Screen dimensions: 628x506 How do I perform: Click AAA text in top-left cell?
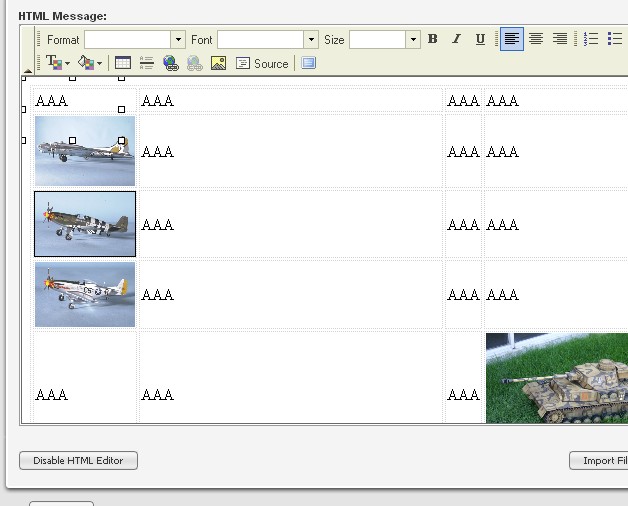coord(51,101)
